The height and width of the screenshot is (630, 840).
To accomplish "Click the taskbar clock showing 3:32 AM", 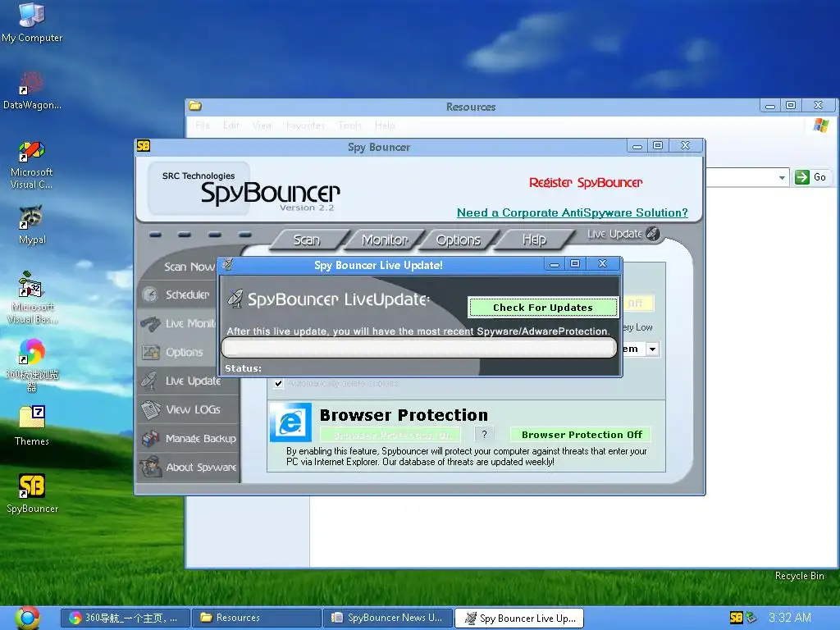I will pyautogui.click(x=789, y=618).
